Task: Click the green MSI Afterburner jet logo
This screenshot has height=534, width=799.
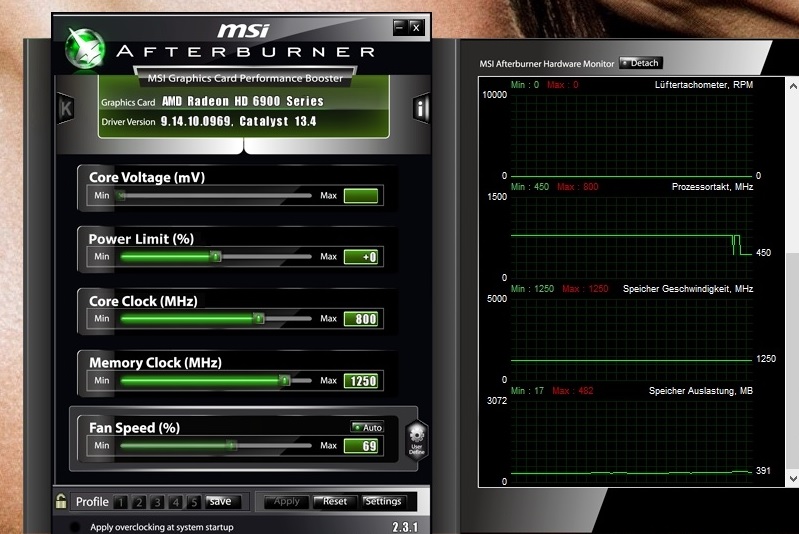Action: [85, 49]
